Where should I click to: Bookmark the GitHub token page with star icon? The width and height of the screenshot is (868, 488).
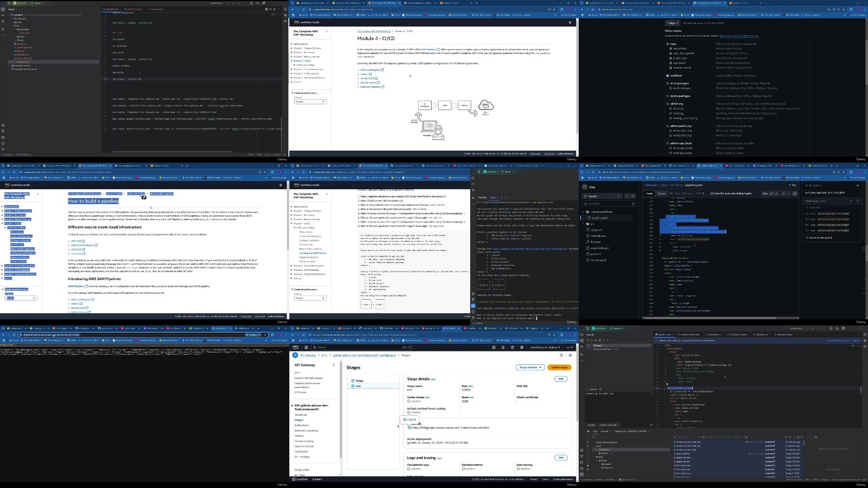[844, 9]
